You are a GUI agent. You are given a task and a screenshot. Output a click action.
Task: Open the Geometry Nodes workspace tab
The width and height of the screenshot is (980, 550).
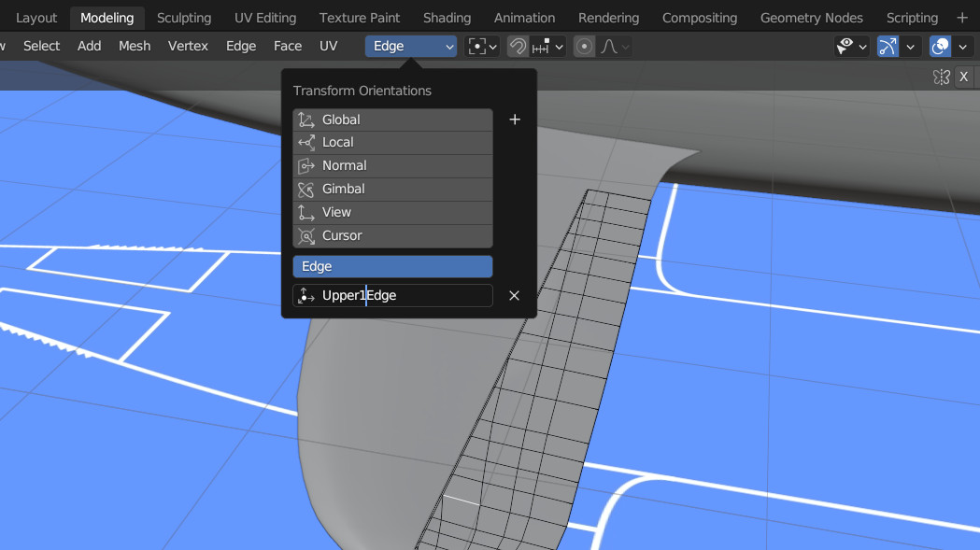coord(811,18)
